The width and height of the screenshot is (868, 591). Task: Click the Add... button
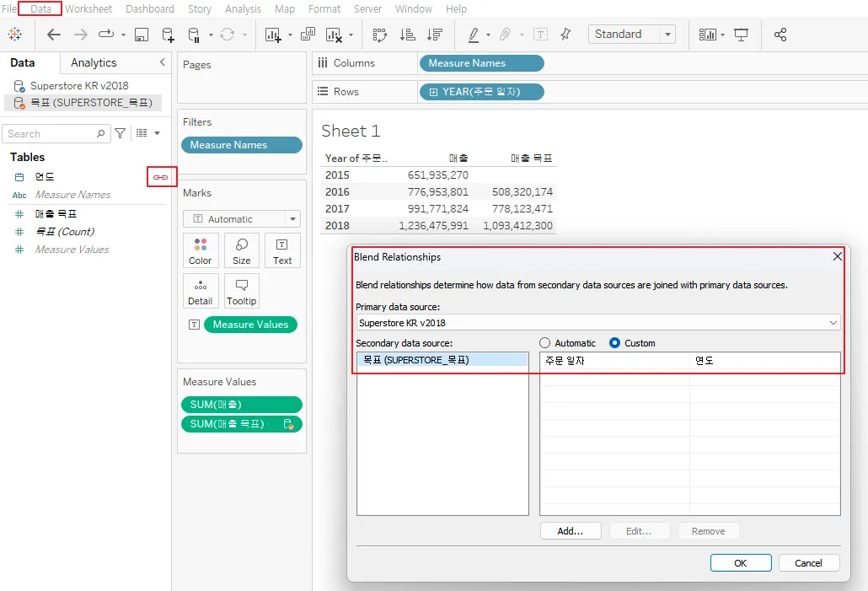point(571,531)
